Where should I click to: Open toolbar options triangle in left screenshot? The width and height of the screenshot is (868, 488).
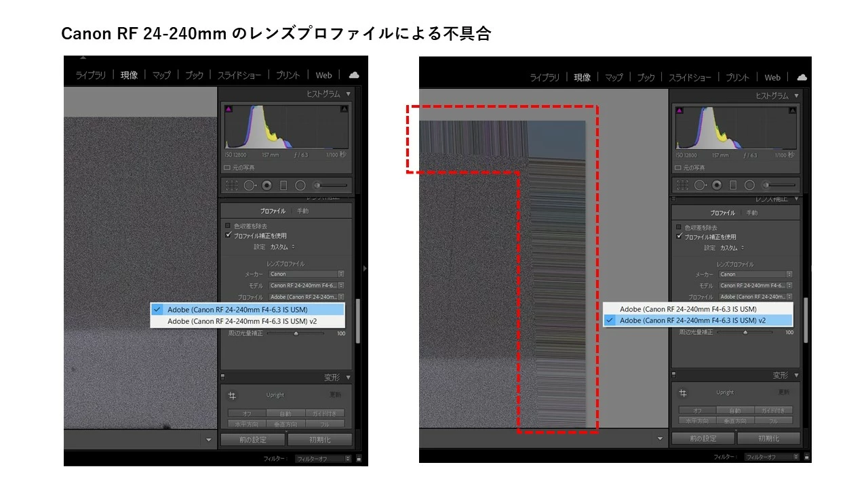(209, 440)
